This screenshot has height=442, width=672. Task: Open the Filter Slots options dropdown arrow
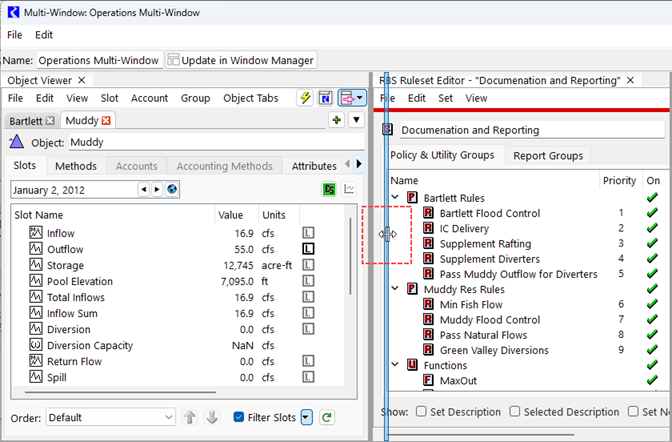(306, 417)
